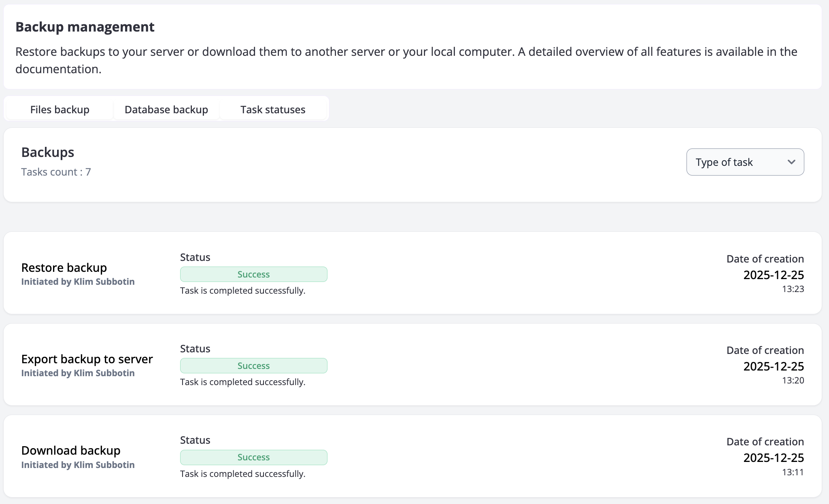Click the Export backup to server title
This screenshot has height=504, width=829.
tap(87, 359)
